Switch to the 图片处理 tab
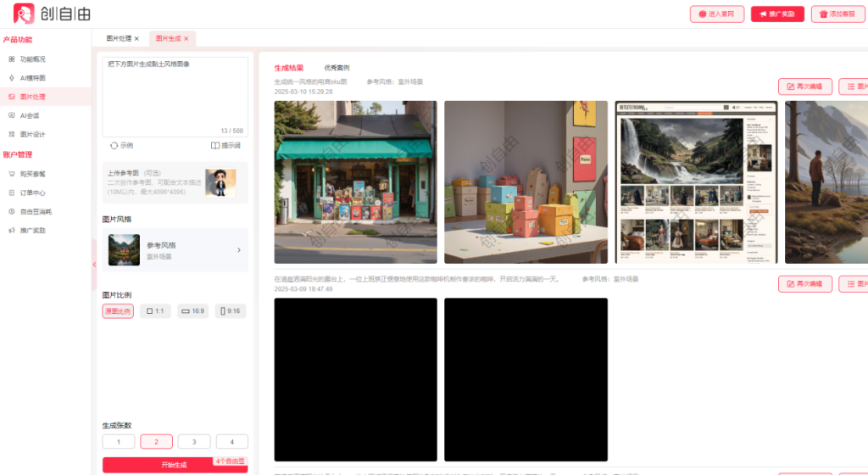 [x=119, y=39]
